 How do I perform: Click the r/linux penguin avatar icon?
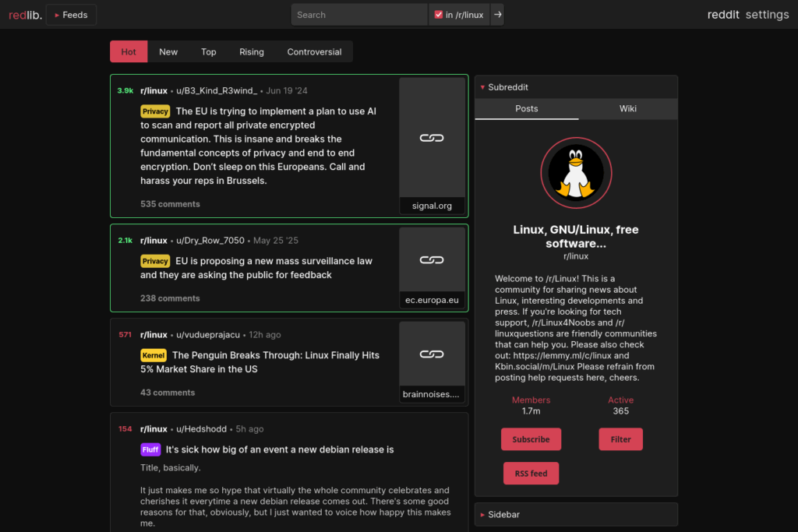coord(576,173)
